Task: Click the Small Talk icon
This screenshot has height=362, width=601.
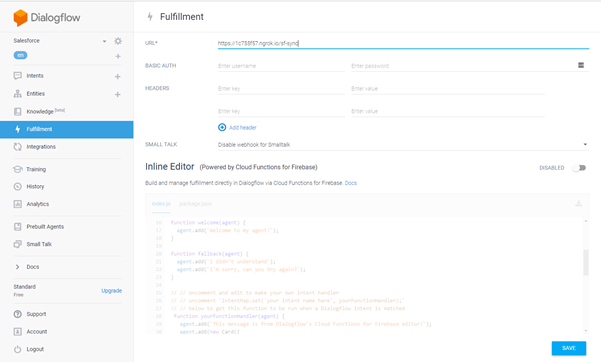Action: (18, 244)
